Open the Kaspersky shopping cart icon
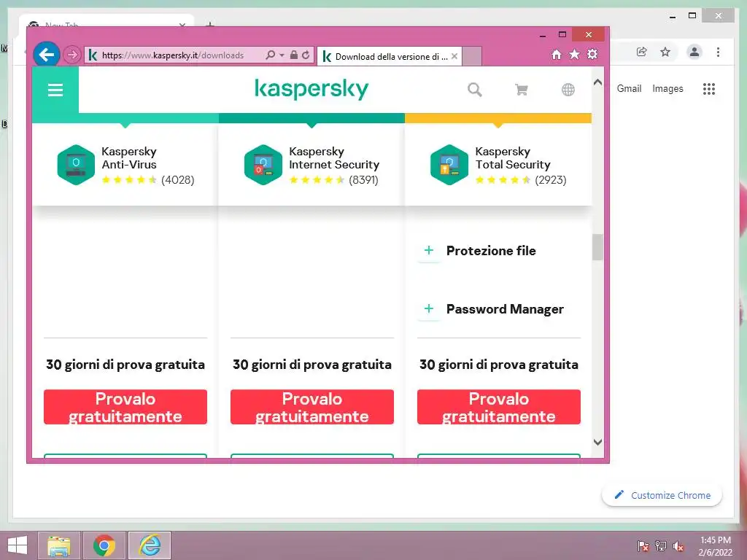Viewport: 747px width, 560px height. pyautogui.click(x=521, y=90)
